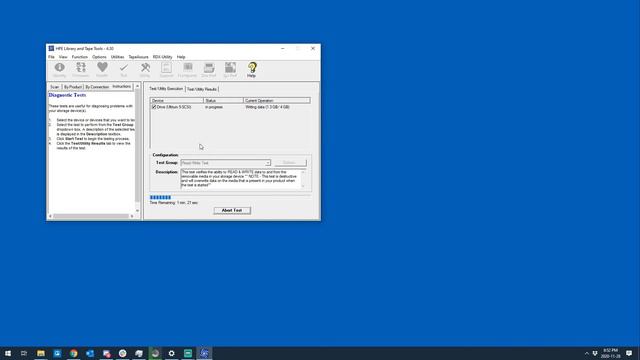This screenshot has height=360, width=640.
Task: Click the Description text box
Action: click(x=240, y=179)
